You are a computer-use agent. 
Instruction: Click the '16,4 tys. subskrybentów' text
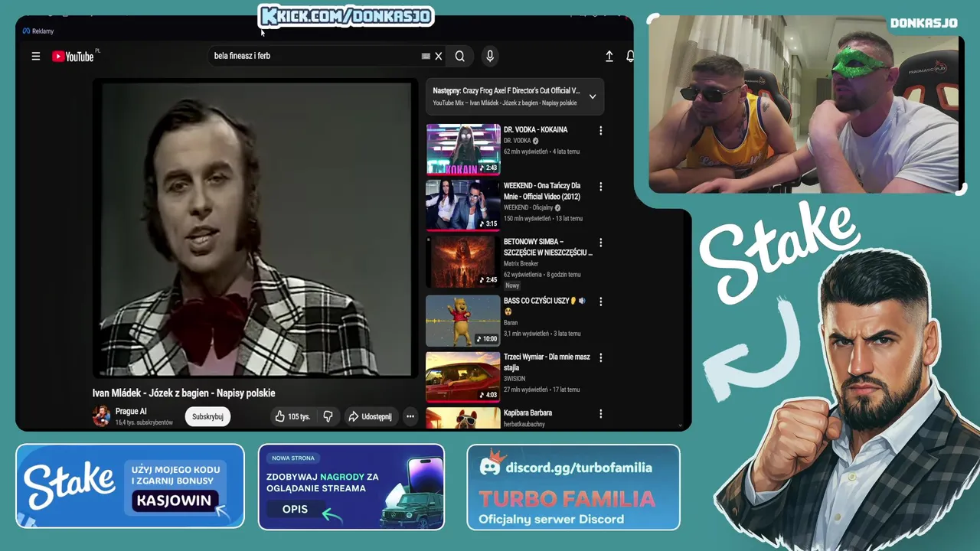point(144,422)
